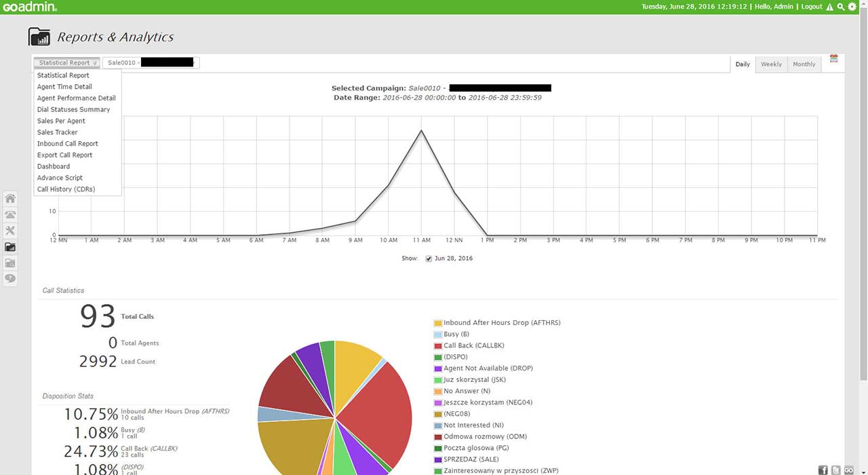Image resolution: width=868 pixels, height=475 pixels.
Task: Choose Sales Per Agent report
Action: [61, 121]
